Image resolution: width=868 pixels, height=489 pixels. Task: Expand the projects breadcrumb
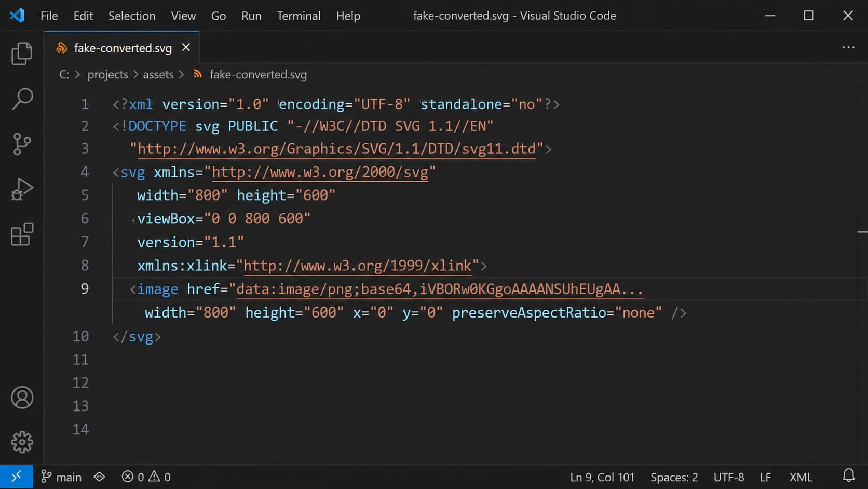coord(107,74)
